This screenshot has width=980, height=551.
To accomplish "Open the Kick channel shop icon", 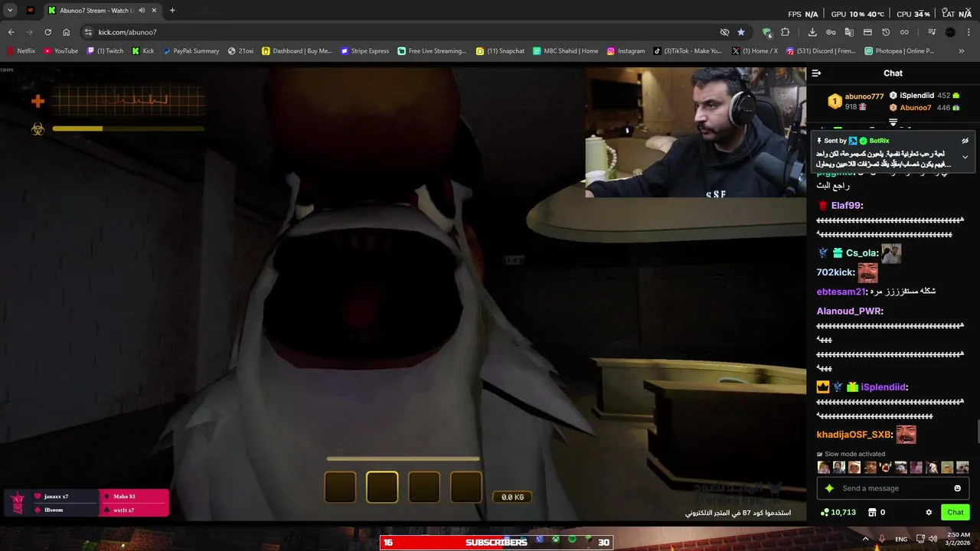I will click(871, 512).
